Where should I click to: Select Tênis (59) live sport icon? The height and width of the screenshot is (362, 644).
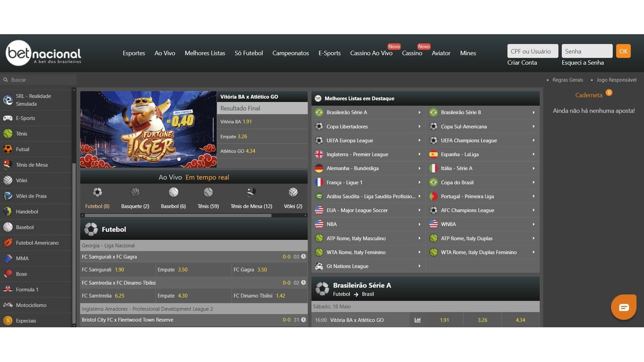point(208,192)
